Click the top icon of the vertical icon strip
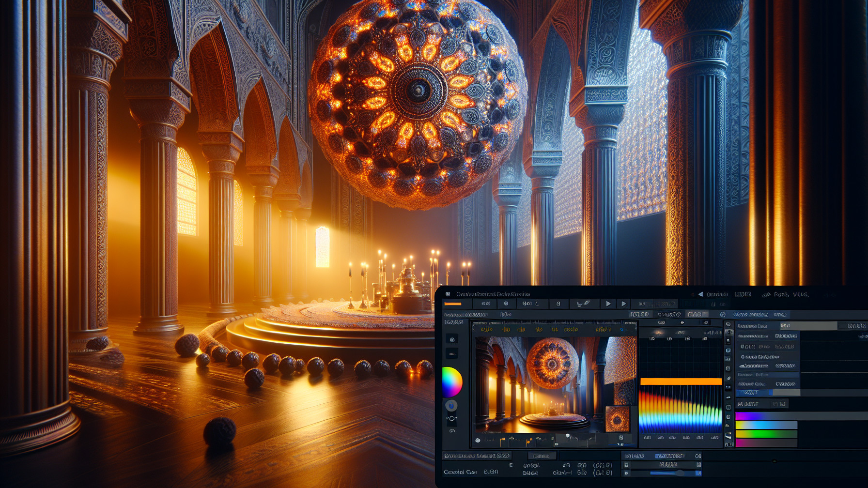Screen dimensions: 868x488 728,324
